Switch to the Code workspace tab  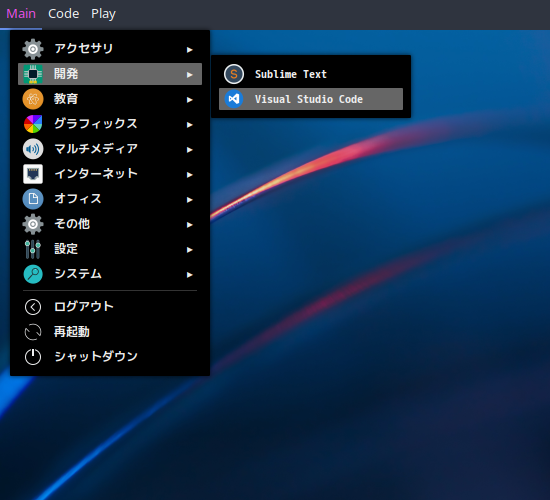63,14
